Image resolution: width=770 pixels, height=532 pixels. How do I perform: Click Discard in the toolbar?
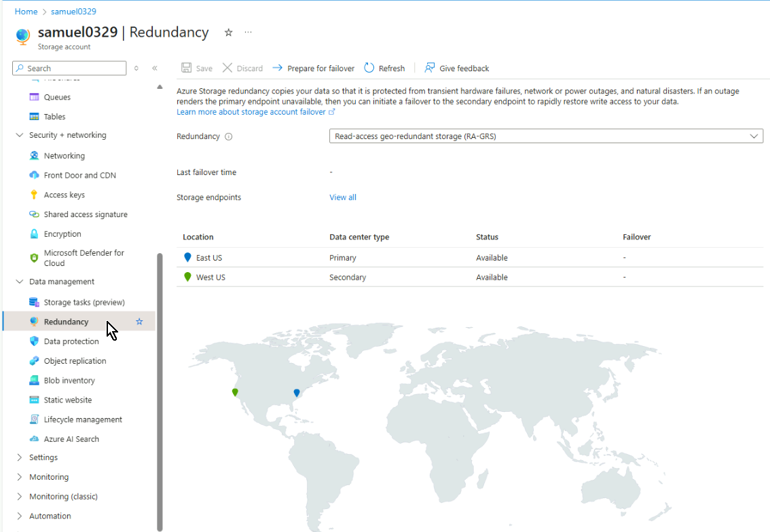242,69
